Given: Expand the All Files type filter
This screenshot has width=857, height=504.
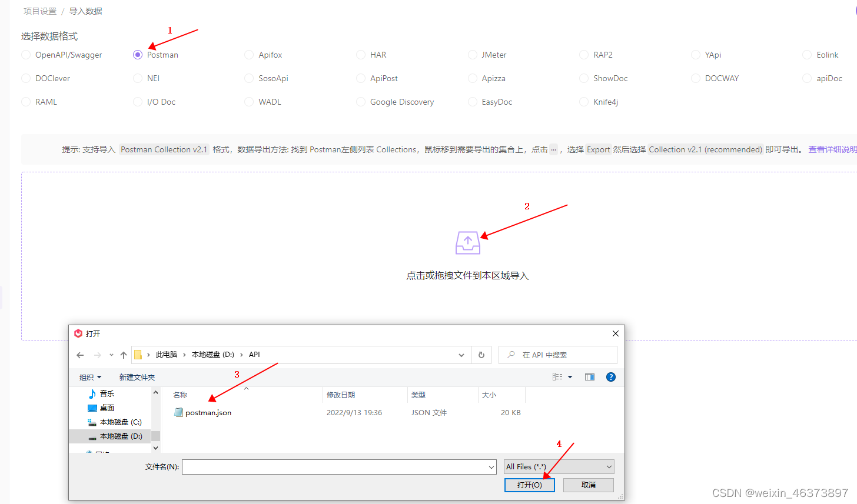Looking at the screenshot, I should (x=609, y=467).
